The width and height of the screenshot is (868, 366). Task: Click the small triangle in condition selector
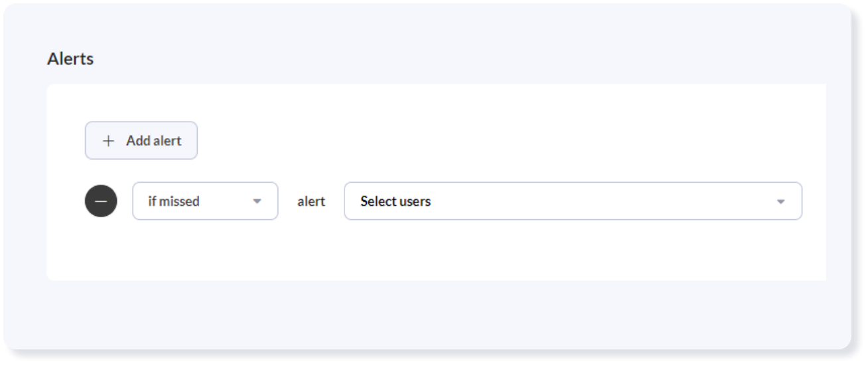[x=257, y=201]
